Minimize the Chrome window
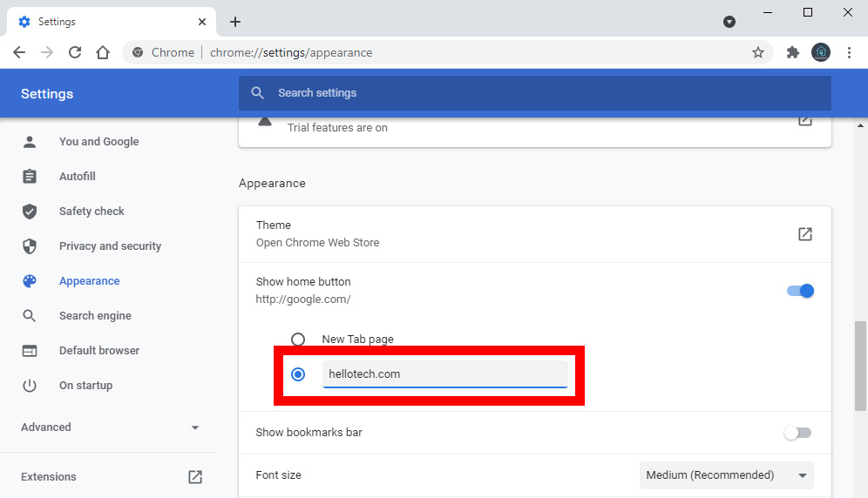Viewport: 868px width, 498px height. 768,12
